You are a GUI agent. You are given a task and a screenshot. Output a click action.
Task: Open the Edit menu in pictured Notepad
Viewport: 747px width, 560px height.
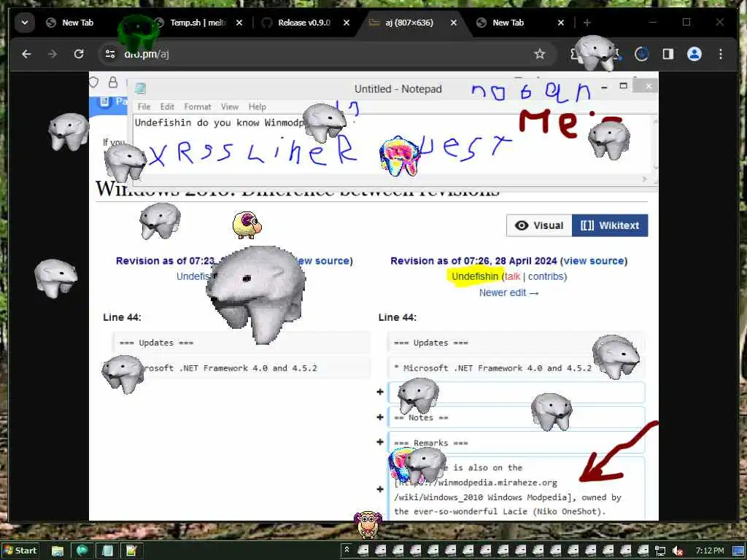[x=167, y=106]
